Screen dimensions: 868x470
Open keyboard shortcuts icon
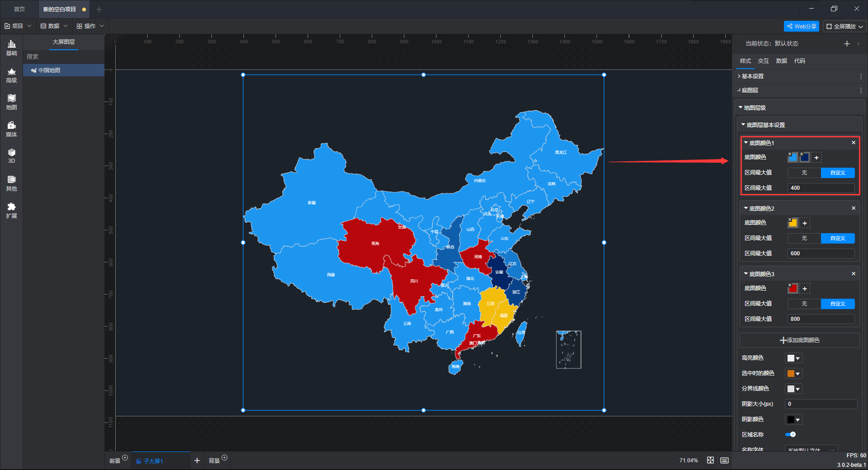click(724, 460)
